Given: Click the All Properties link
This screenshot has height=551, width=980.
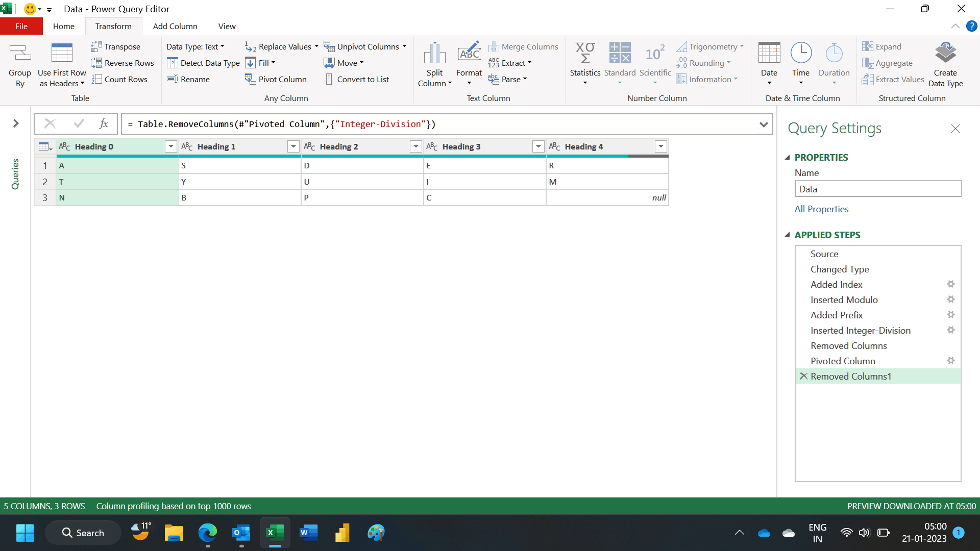Looking at the screenshot, I should (821, 209).
